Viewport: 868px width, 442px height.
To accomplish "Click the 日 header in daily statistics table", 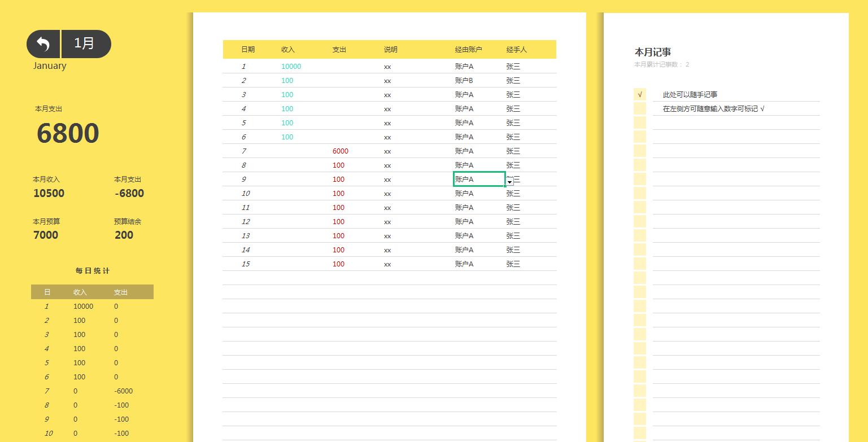I will (47, 292).
